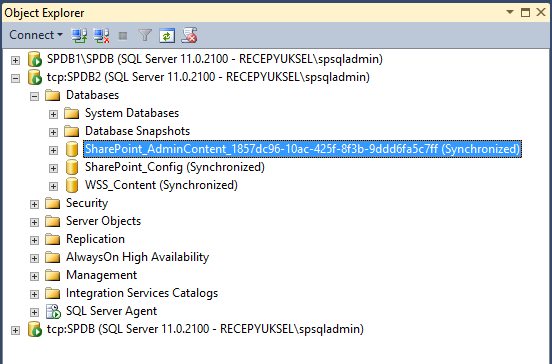Close the Object Explorer panel
Image resolution: width=552 pixels, height=364 pixels.
click(541, 12)
